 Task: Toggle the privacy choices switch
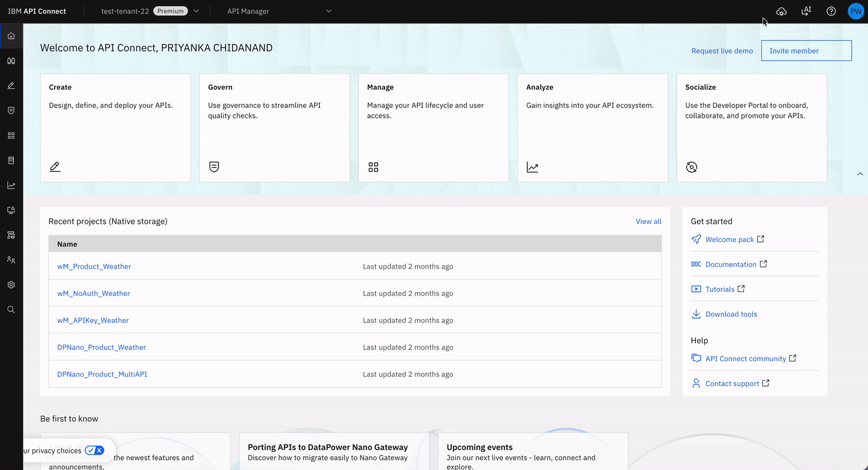[x=95, y=451]
